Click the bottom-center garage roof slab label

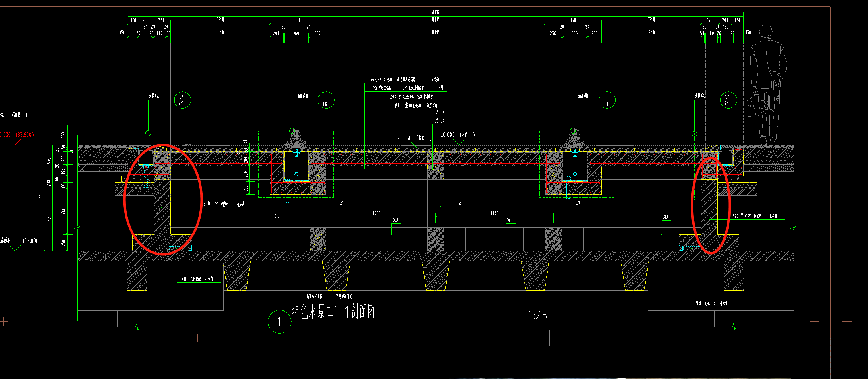[329, 296]
